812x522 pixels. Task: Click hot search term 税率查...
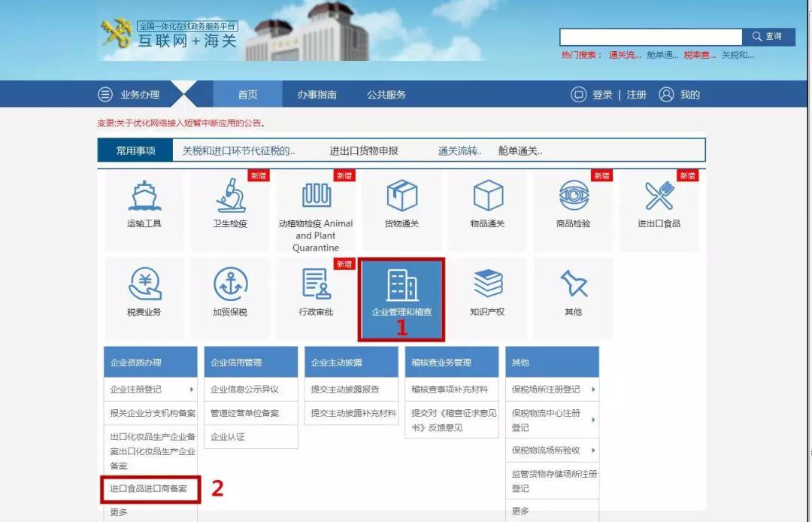[x=700, y=55]
